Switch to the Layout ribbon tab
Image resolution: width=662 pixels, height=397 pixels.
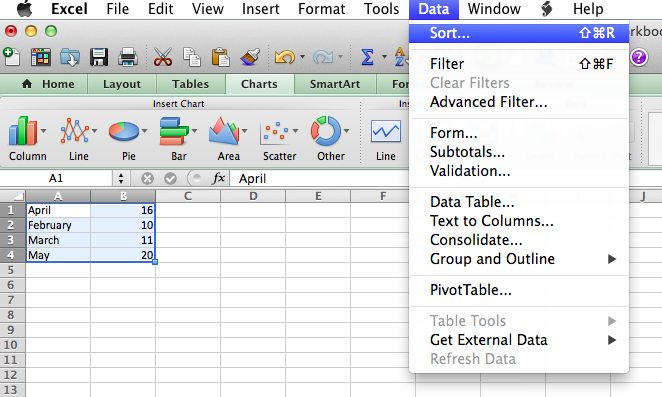pos(122,84)
